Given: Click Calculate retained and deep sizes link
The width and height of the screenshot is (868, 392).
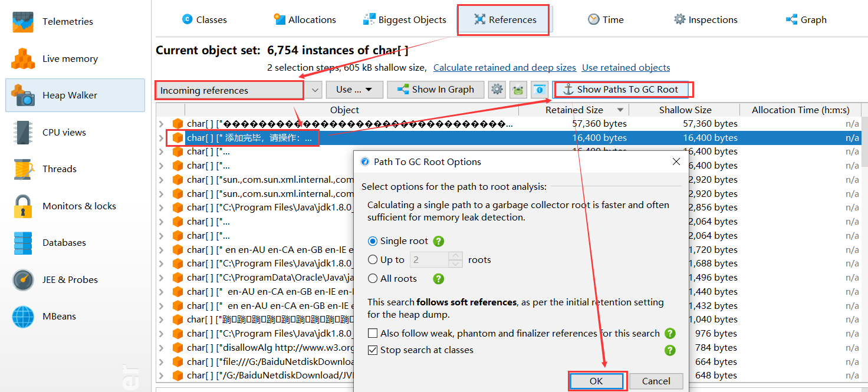Looking at the screenshot, I should coord(505,68).
